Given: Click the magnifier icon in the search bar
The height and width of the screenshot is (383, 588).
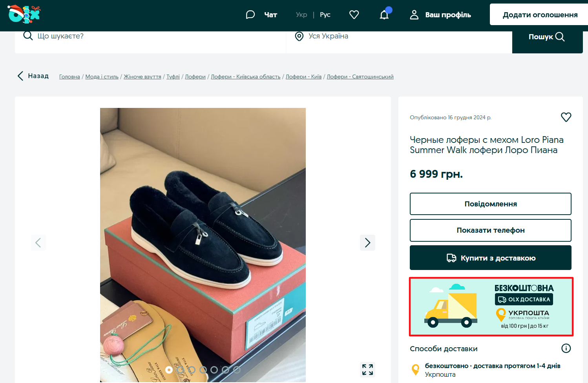Looking at the screenshot, I should [560, 36].
